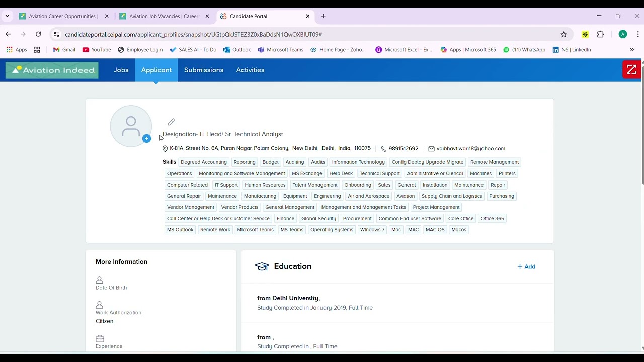The image size is (644, 362).
Task: Open the red Zoho widget icon
Action: (631, 70)
